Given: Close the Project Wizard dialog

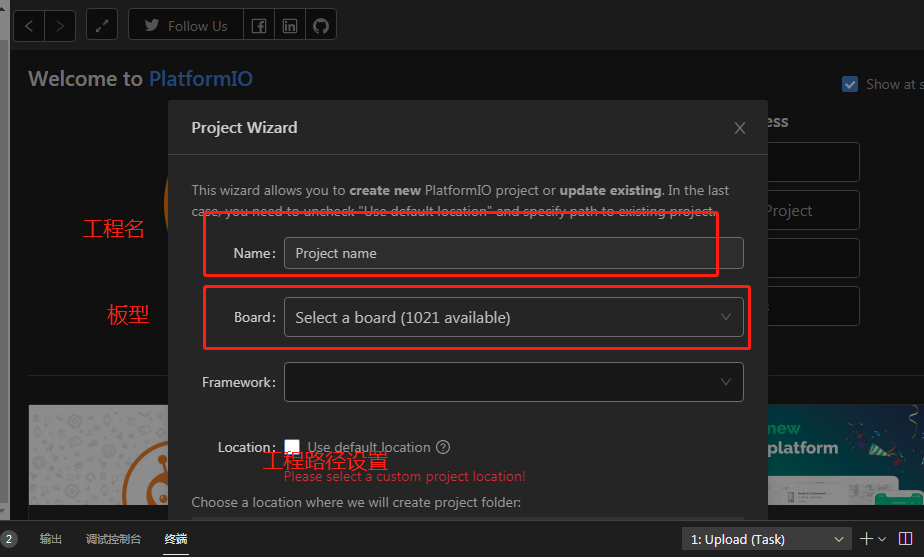Looking at the screenshot, I should pos(740,128).
